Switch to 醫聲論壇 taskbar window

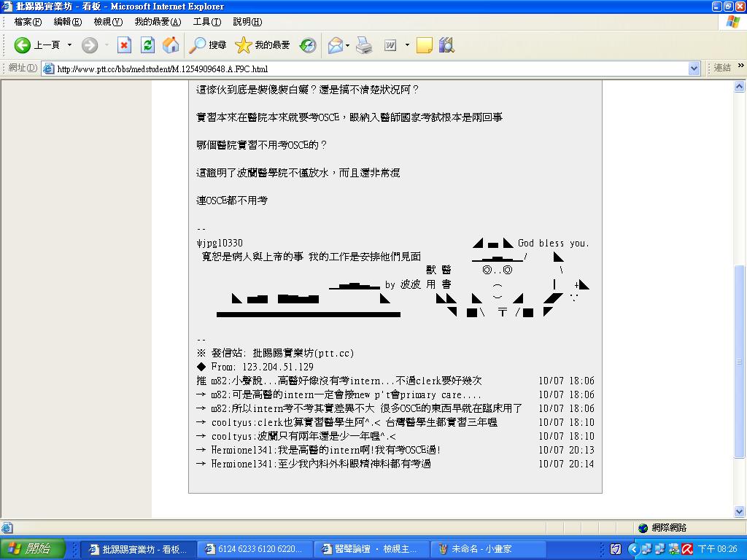(x=371, y=549)
